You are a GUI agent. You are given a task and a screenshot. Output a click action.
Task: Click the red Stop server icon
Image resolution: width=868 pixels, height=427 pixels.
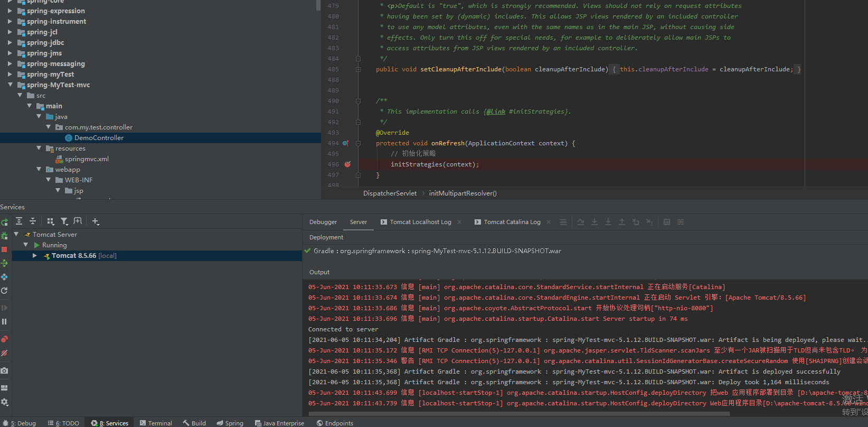pyautogui.click(x=4, y=249)
